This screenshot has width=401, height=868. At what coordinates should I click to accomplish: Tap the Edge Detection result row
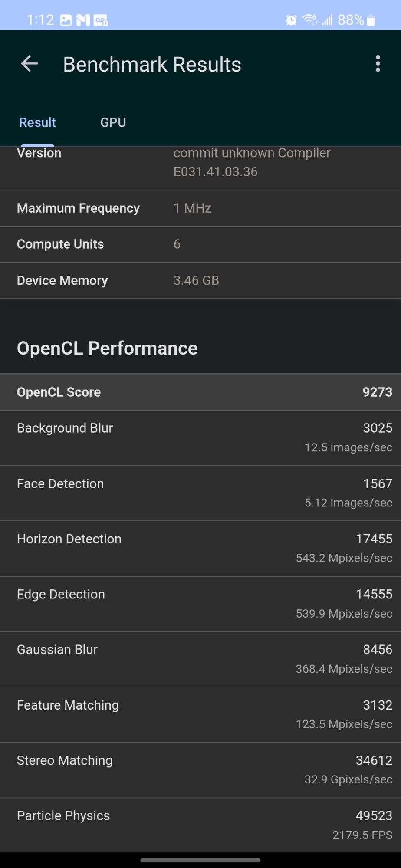point(200,604)
